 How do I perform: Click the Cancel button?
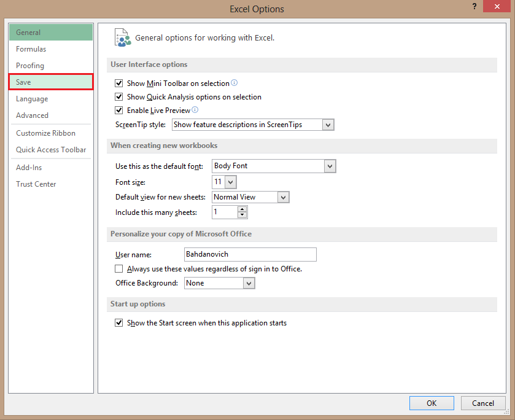(483, 403)
